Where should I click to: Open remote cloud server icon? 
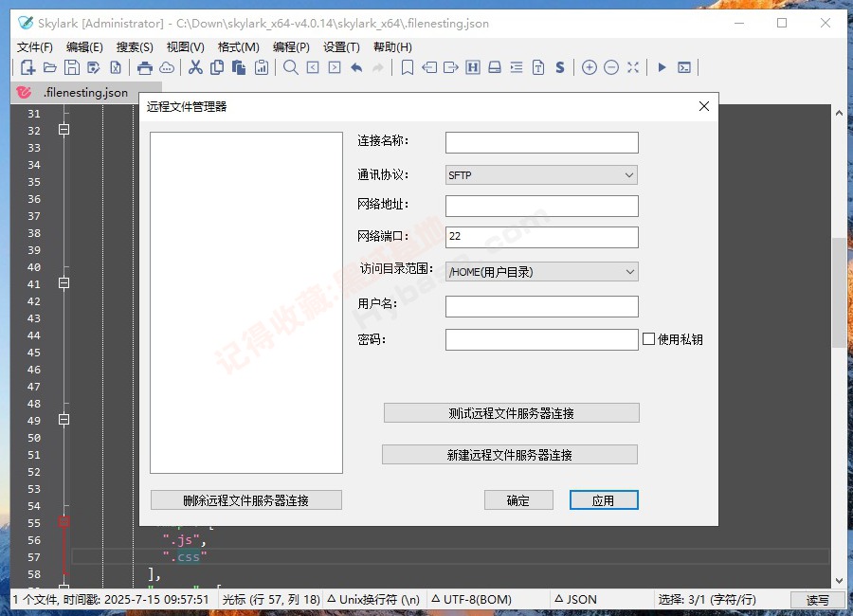click(x=167, y=67)
